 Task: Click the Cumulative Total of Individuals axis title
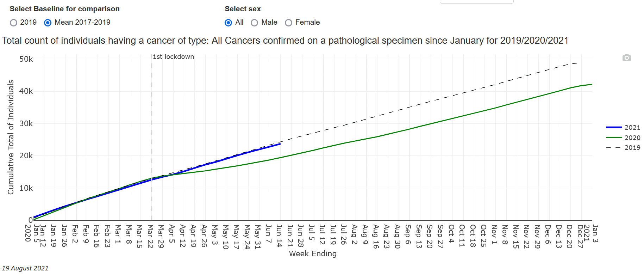11,137
